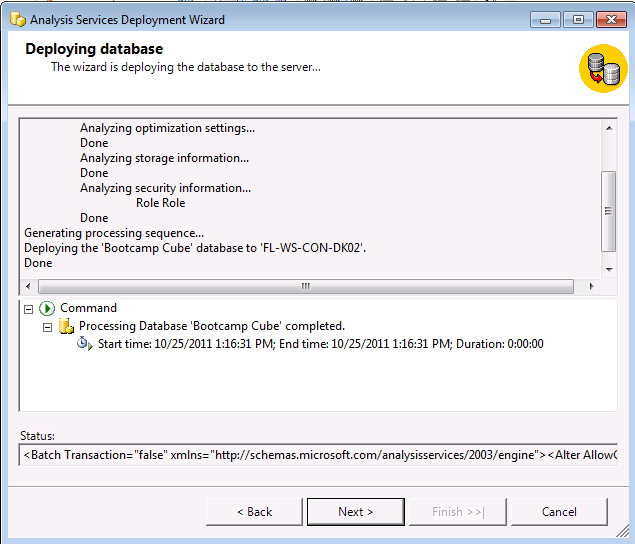Screen dimensions: 635x544
Task: Click the clock icon beside Start time
Action: (x=84, y=344)
